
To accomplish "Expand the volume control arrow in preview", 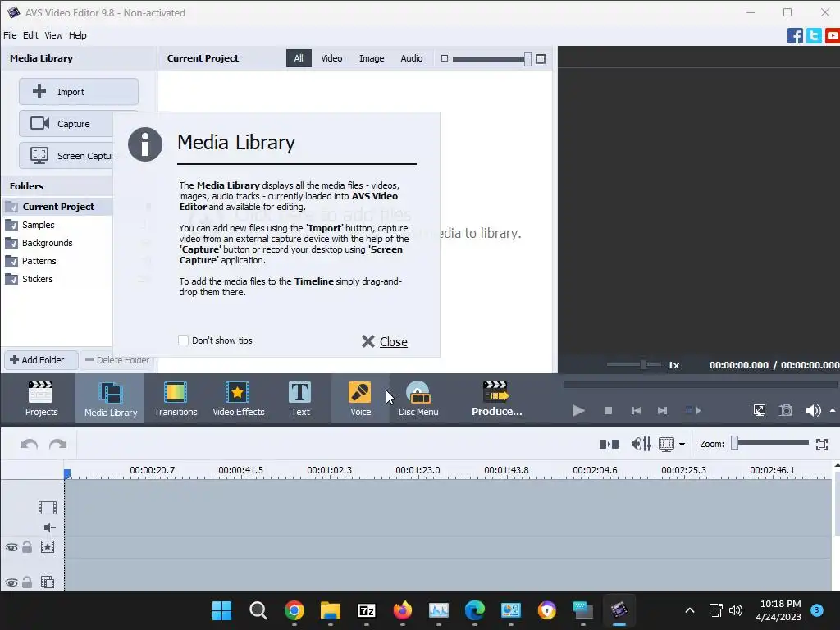I will point(833,410).
